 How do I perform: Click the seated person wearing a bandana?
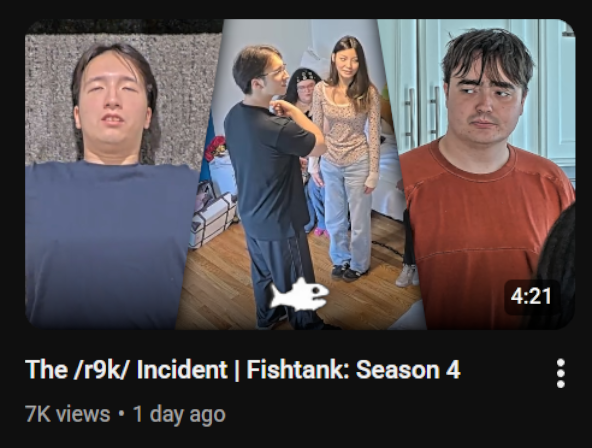(302, 89)
